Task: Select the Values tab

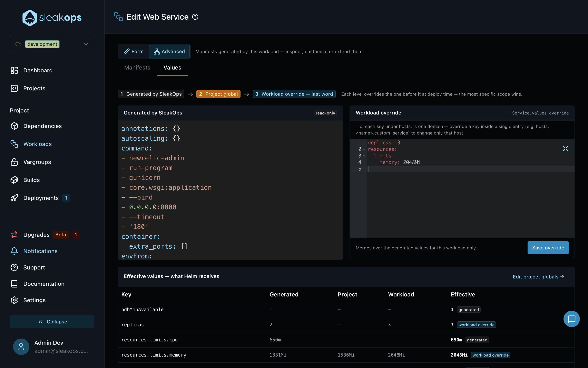Action: 172,67
